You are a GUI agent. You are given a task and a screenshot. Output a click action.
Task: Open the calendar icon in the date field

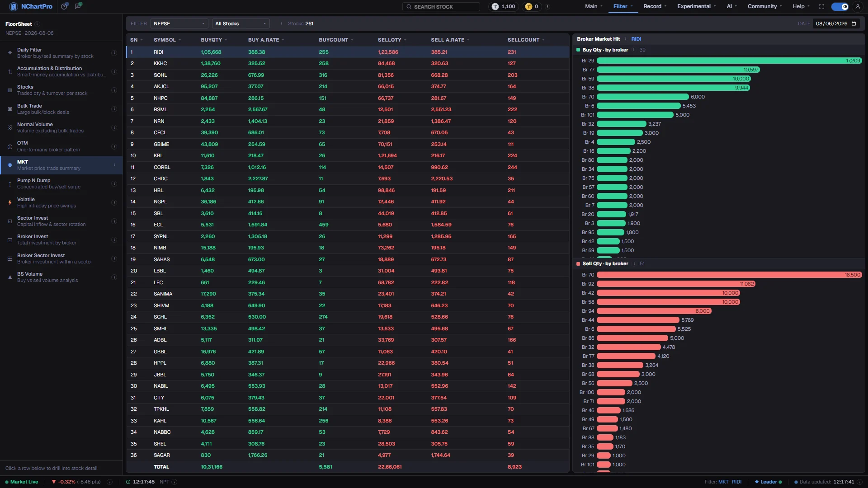(x=854, y=23)
